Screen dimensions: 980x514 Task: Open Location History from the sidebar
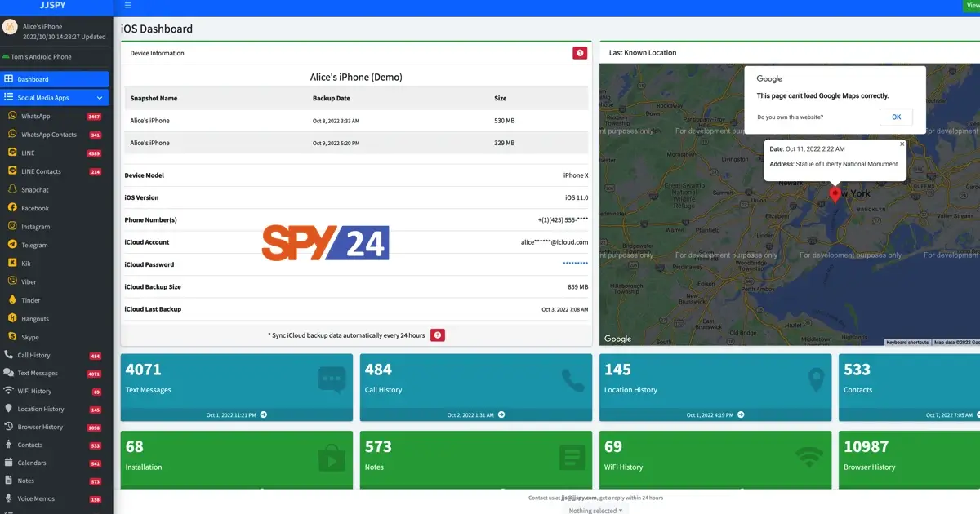56,410
